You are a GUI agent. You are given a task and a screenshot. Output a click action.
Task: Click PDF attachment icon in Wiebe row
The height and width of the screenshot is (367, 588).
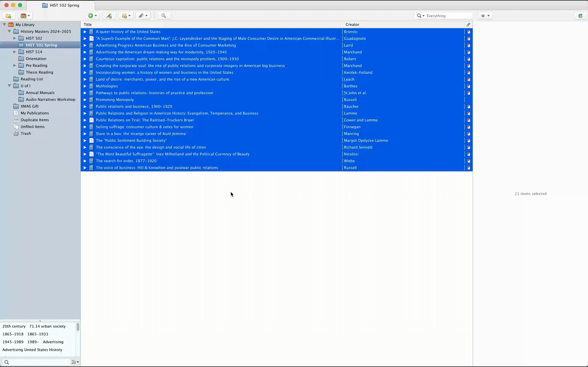click(x=469, y=161)
